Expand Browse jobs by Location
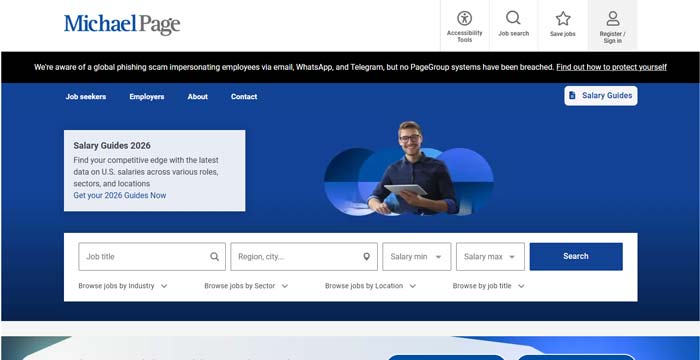 point(370,286)
